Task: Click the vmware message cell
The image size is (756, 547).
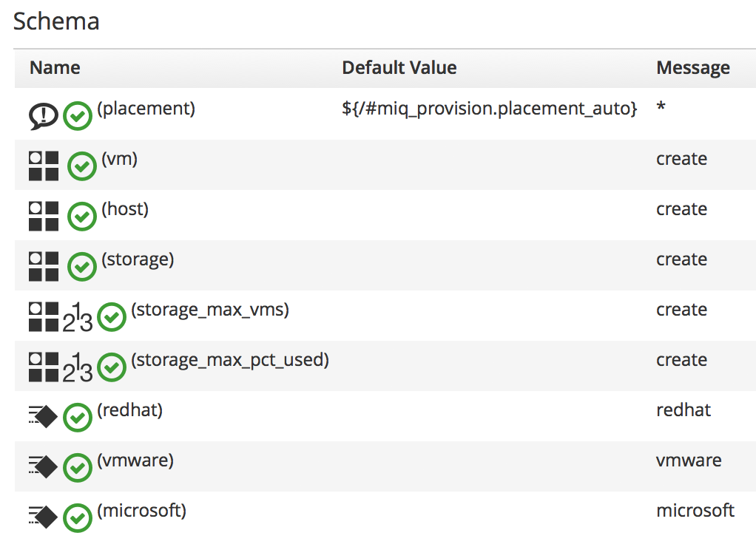Action: click(x=688, y=461)
